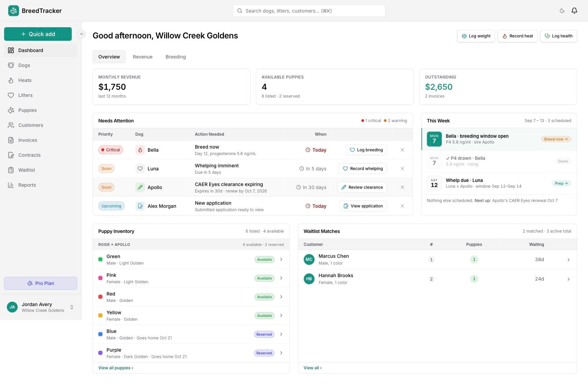This screenshot has width=588, height=387.
Task: Go to Heats section
Action: (40, 80)
